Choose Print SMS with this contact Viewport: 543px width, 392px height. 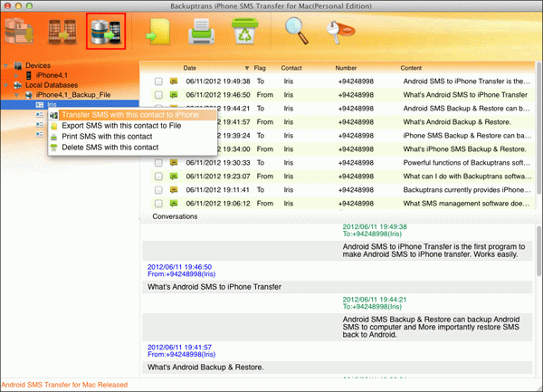132,137
